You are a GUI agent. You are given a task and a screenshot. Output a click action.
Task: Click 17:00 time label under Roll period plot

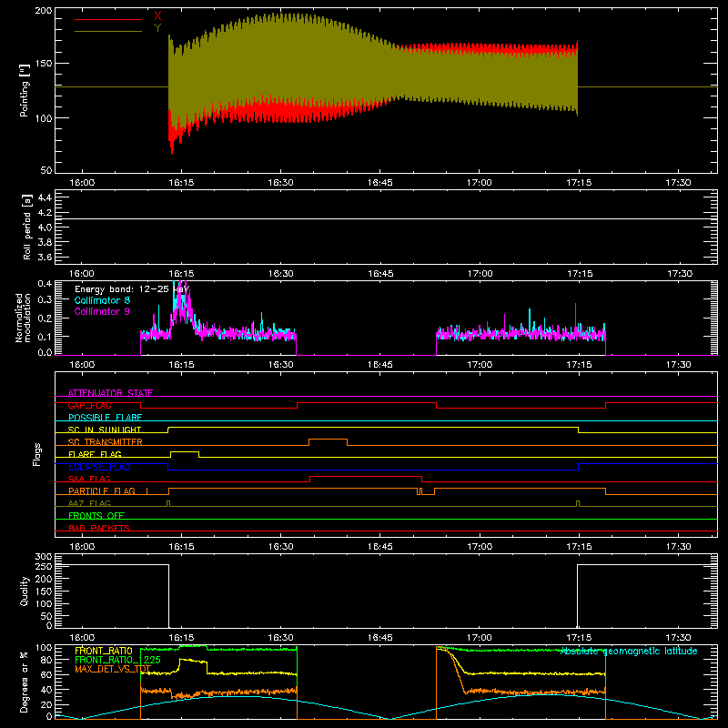pyautogui.click(x=480, y=274)
